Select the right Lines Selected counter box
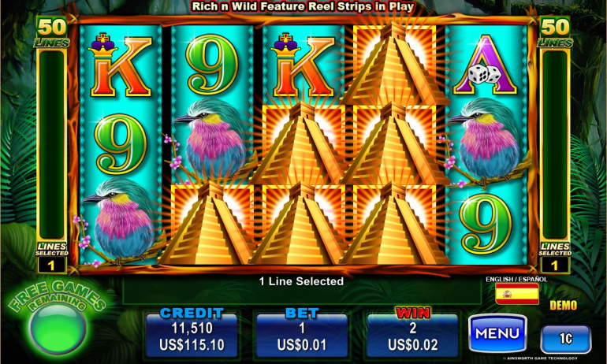 pyautogui.click(x=555, y=266)
